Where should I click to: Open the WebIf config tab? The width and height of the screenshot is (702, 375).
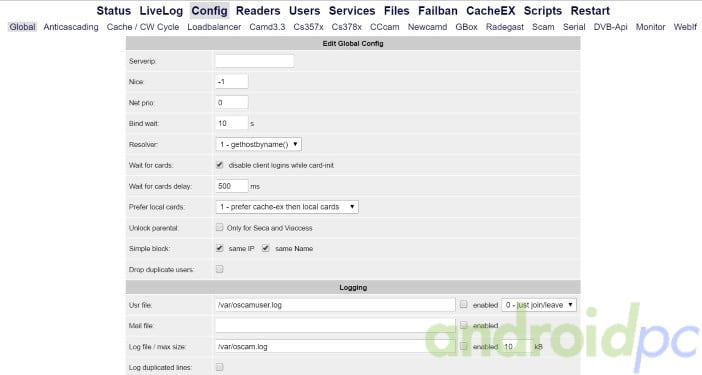point(685,27)
